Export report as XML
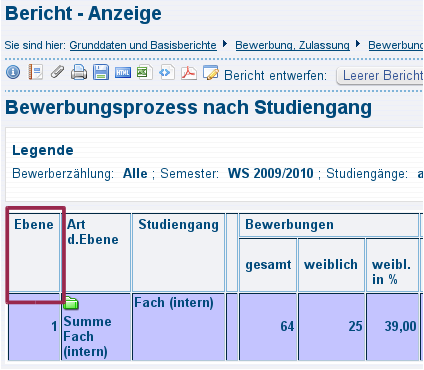The width and height of the screenshot is (424, 370). [x=167, y=72]
